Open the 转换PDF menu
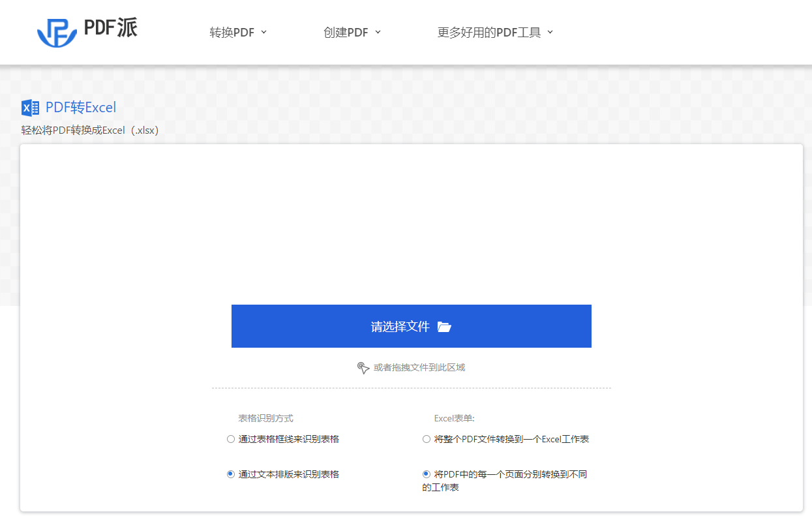This screenshot has height=516, width=812. [x=232, y=32]
